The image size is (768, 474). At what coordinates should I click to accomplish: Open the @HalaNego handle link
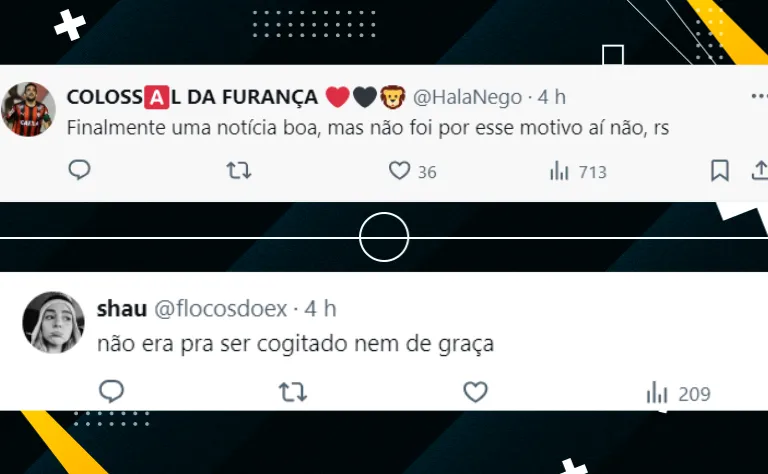[467, 97]
